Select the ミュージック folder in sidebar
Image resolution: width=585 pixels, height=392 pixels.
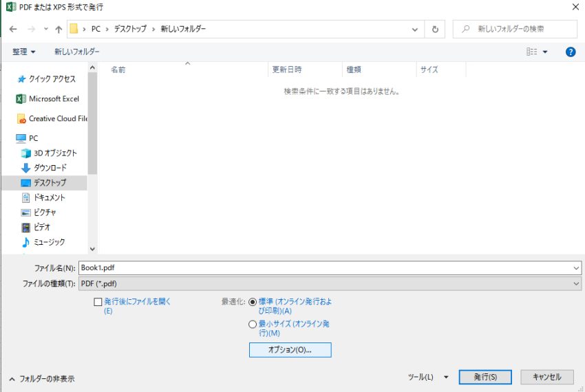tap(49, 242)
